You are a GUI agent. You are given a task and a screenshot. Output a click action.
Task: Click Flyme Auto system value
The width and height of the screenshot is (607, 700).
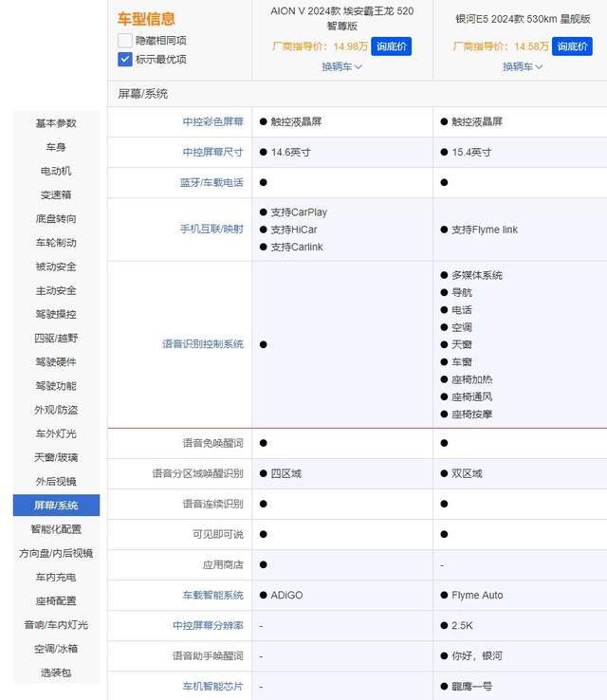coord(477,595)
